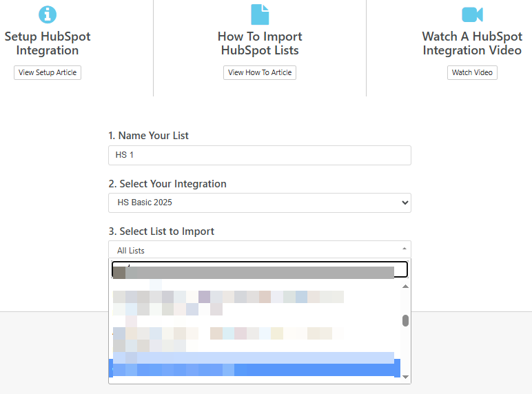Image resolution: width=532 pixels, height=394 pixels.
Task: Click the video camera icon
Action: click(472, 14)
